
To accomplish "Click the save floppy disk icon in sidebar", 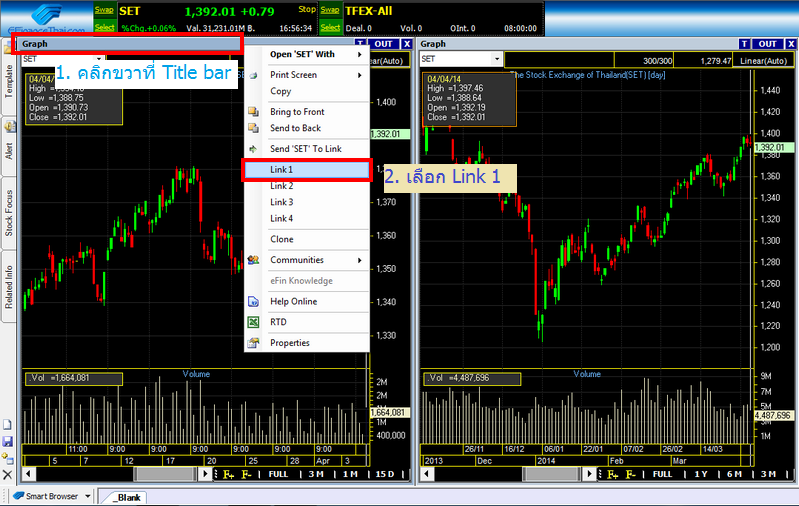I will pos(7,441).
